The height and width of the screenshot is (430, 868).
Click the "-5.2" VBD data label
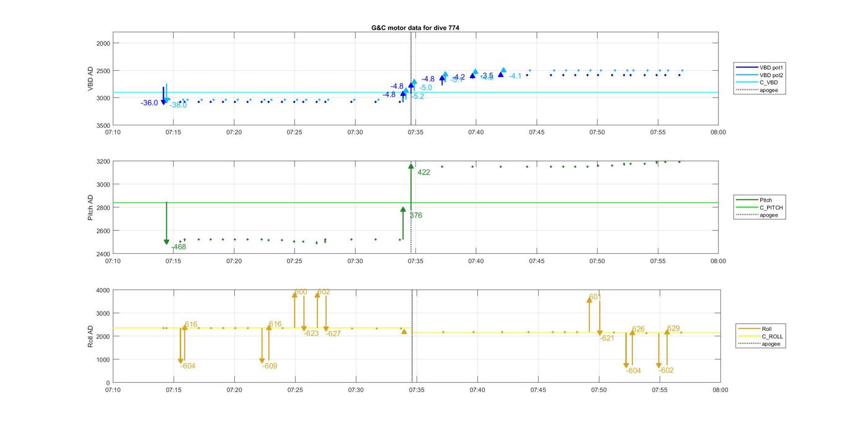coord(417,96)
